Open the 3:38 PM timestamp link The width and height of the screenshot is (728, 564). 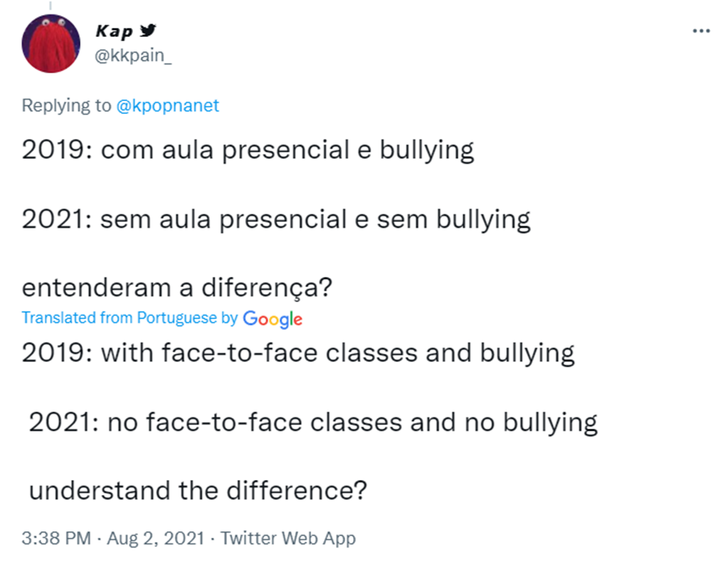coord(56,538)
